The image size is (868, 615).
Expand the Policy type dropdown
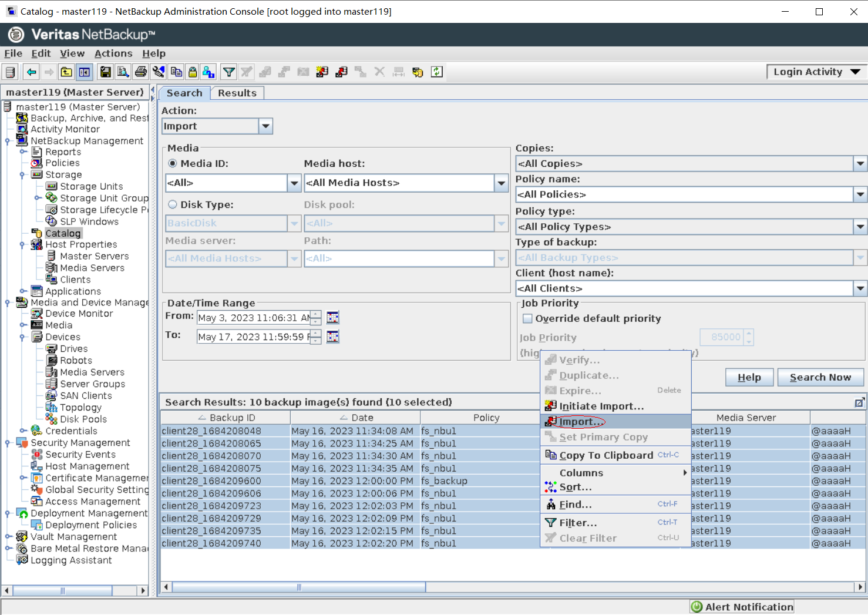[x=860, y=227]
